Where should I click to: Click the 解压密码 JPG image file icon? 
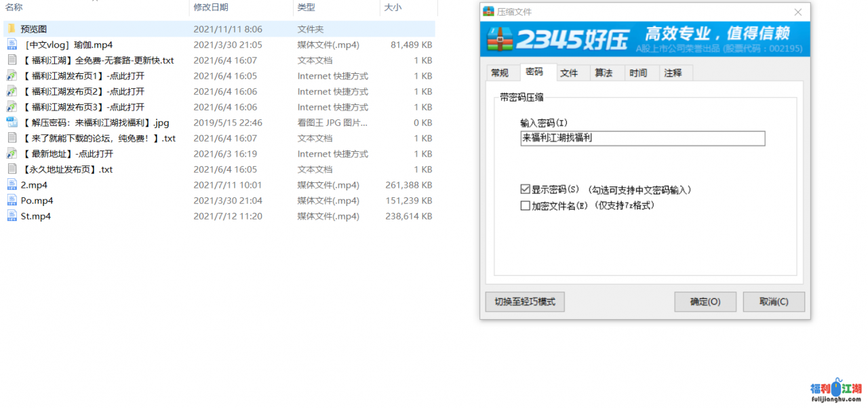coord(12,123)
